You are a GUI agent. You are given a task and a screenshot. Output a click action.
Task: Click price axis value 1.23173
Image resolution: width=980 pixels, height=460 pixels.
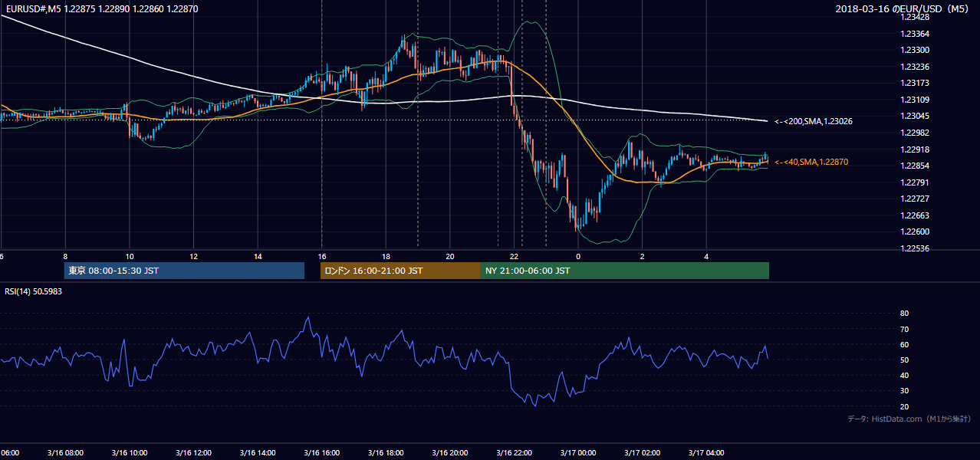pos(916,83)
